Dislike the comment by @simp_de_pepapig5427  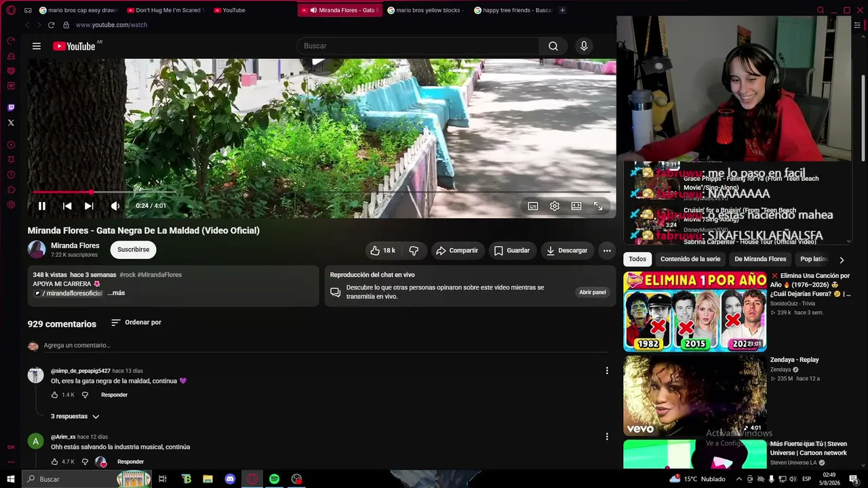[85, 394]
